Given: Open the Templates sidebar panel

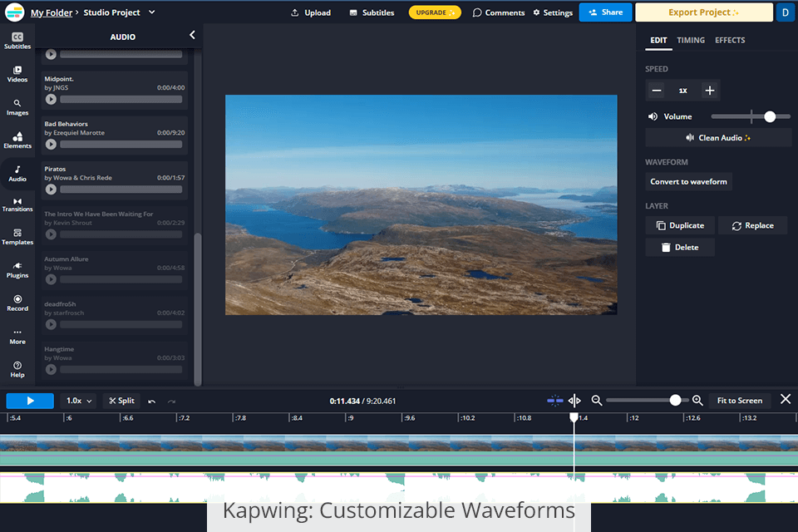Looking at the screenshot, I should point(17,237).
